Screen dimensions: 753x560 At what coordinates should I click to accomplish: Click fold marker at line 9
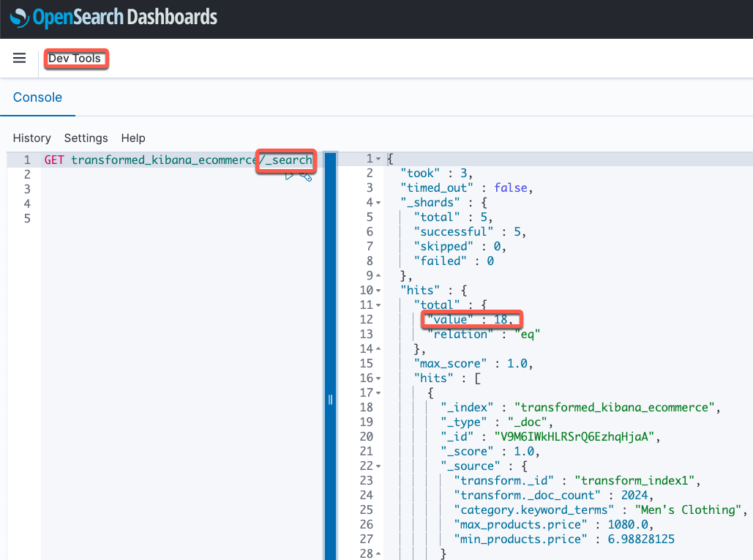(378, 276)
